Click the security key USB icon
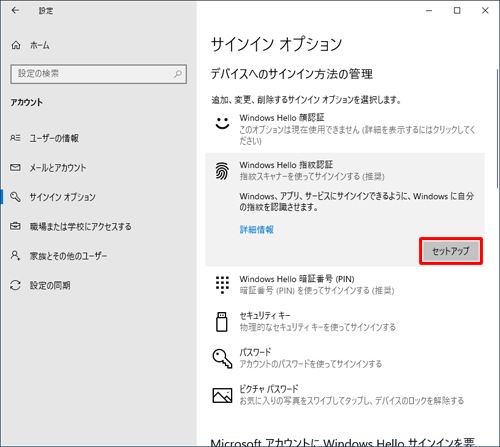 [222, 322]
